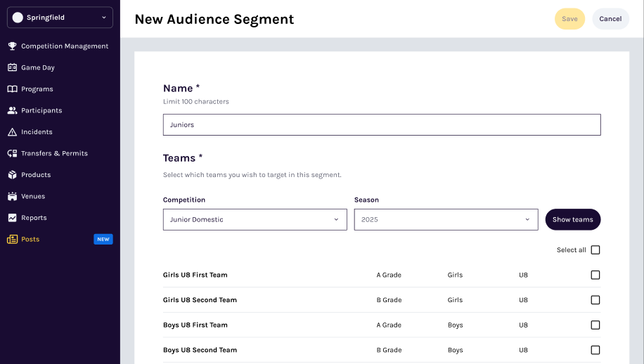The width and height of the screenshot is (644, 364).
Task: Check the Girls U8 First Team checkbox
Action: [x=595, y=275]
